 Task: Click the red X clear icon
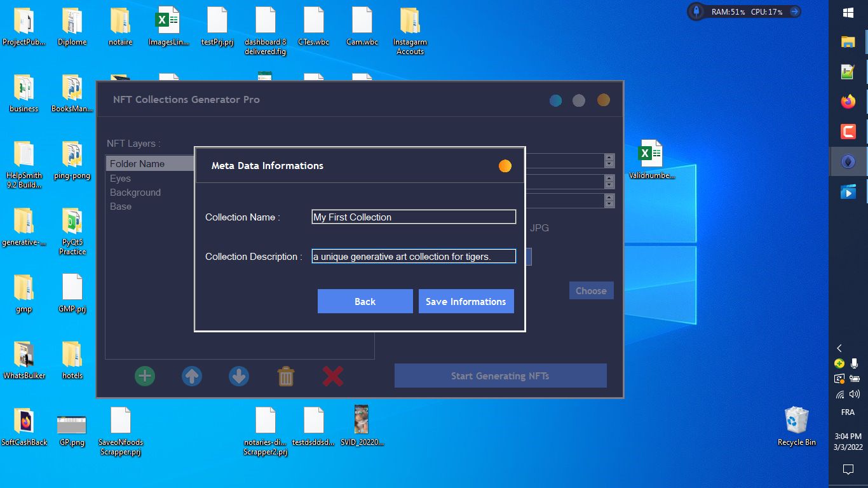332,376
